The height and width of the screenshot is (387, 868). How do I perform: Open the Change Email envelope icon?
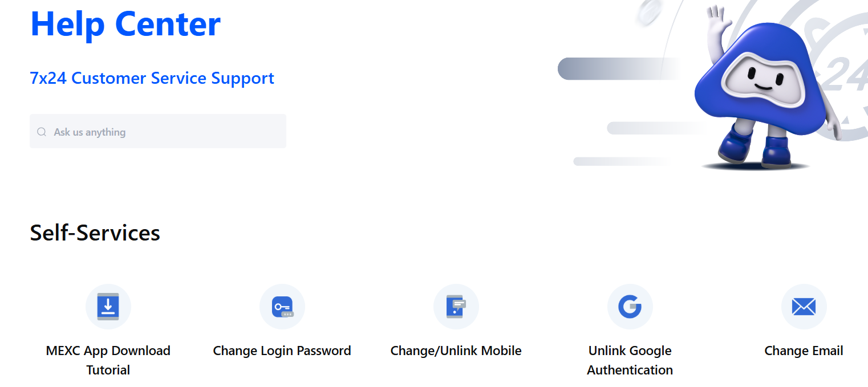click(x=804, y=307)
